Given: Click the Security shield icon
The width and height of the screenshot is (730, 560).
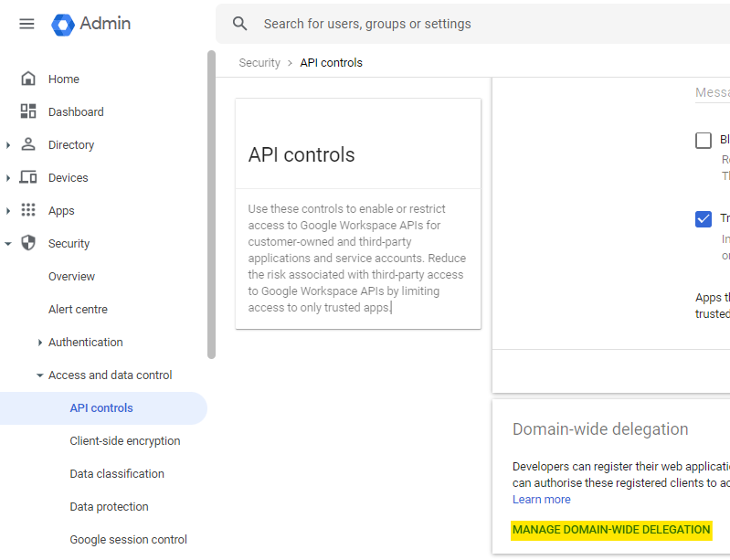Looking at the screenshot, I should point(28,243).
